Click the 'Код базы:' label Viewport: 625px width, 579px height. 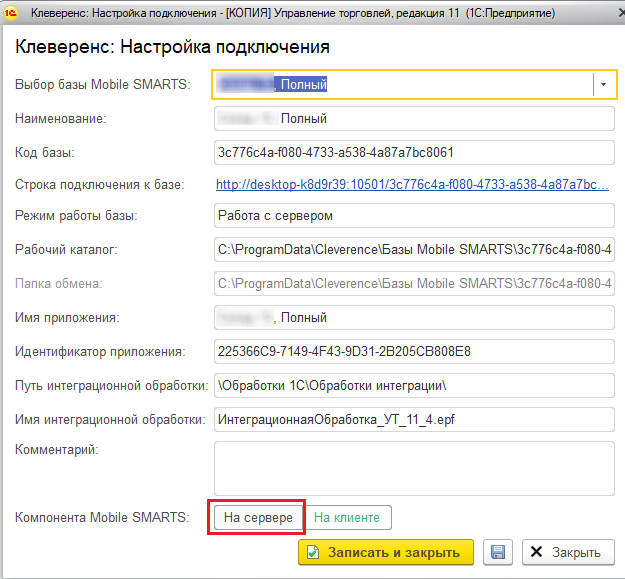45,152
